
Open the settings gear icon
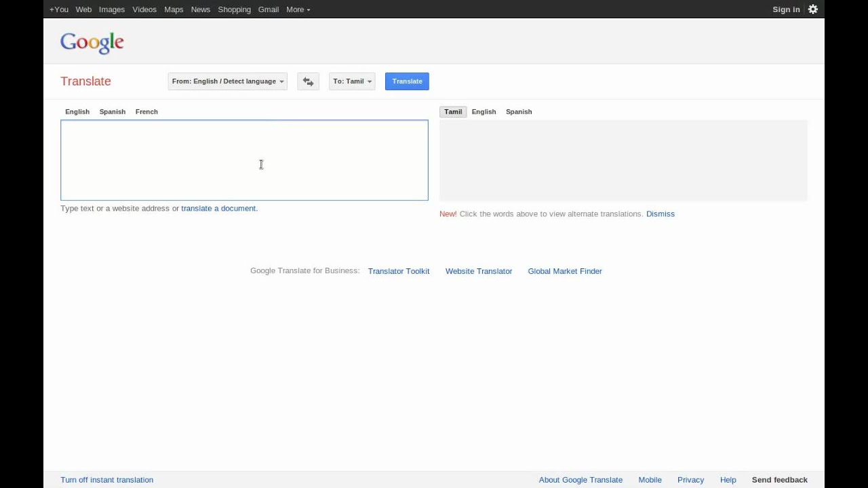click(812, 9)
